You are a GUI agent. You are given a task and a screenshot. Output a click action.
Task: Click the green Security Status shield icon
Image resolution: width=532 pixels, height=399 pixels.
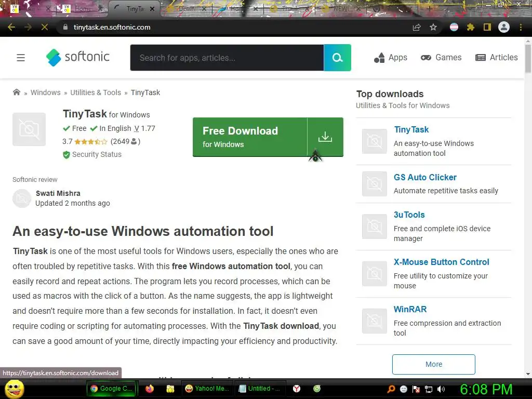tap(66, 155)
